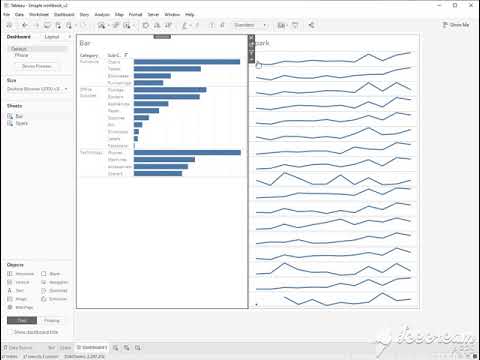
Task: Click the Swap Rows and Columns icon
Action: (x=145, y=25)
